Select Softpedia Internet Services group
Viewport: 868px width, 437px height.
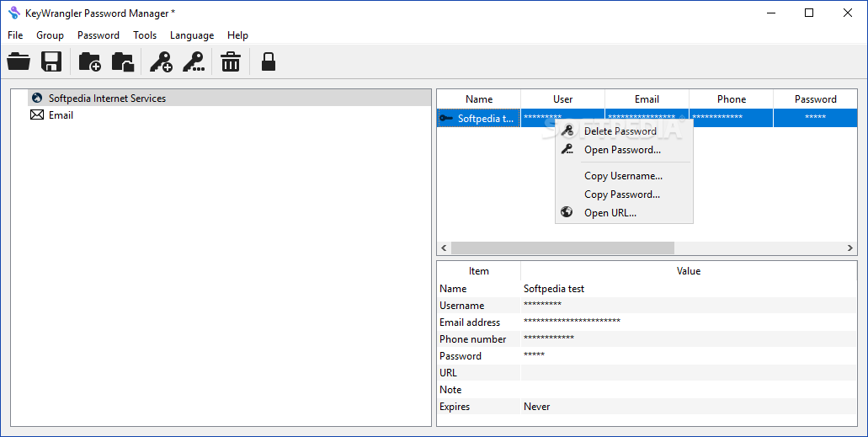[229, 98]
